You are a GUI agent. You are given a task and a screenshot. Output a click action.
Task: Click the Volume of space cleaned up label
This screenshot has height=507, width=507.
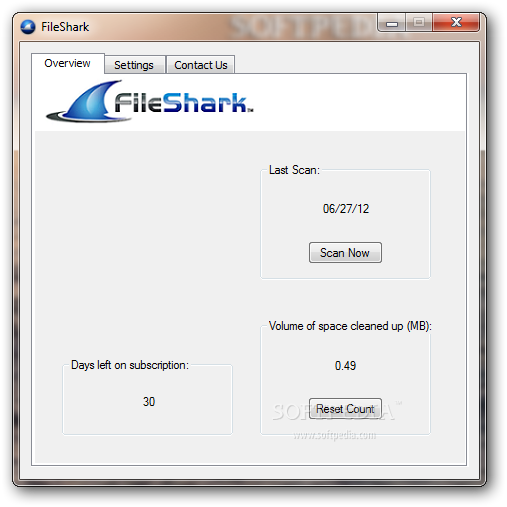(x=350, y=326)
